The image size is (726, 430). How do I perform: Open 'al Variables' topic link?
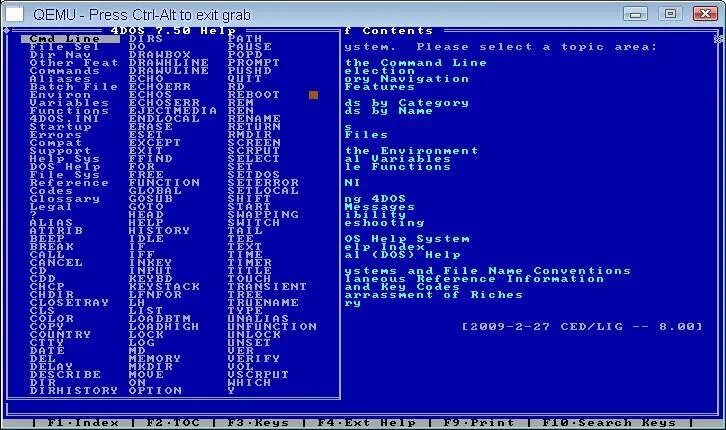point(398,159)
